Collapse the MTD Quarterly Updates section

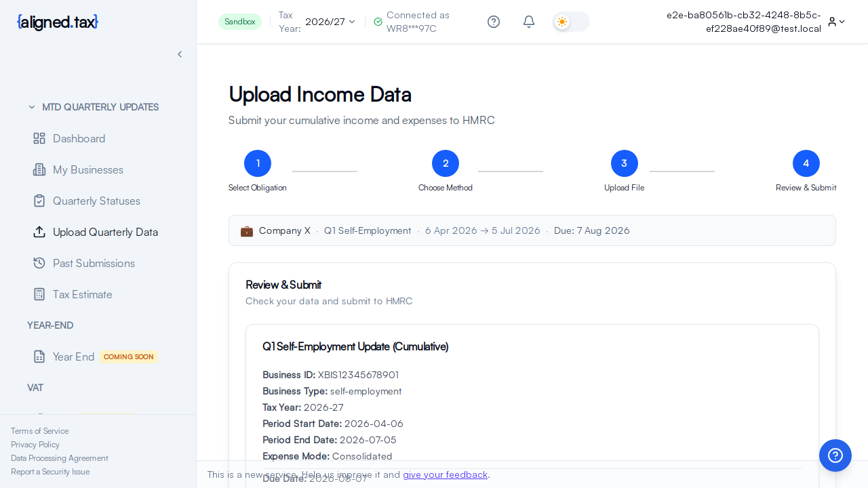click(32, 107)
